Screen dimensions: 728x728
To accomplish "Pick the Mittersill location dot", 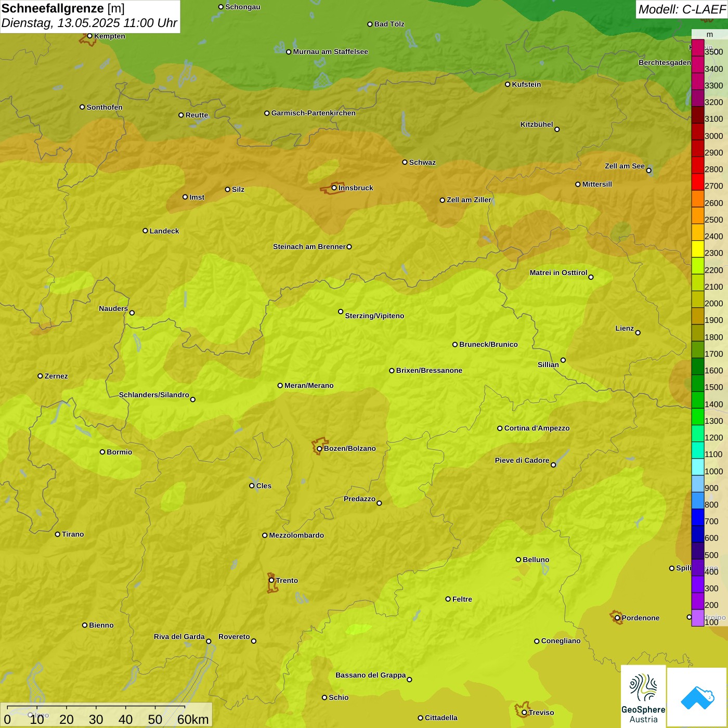I will (578, 184).
